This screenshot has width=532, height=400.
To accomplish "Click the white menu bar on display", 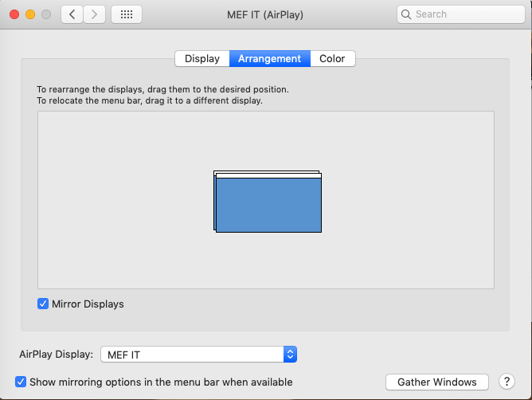I will click(268, 175).
